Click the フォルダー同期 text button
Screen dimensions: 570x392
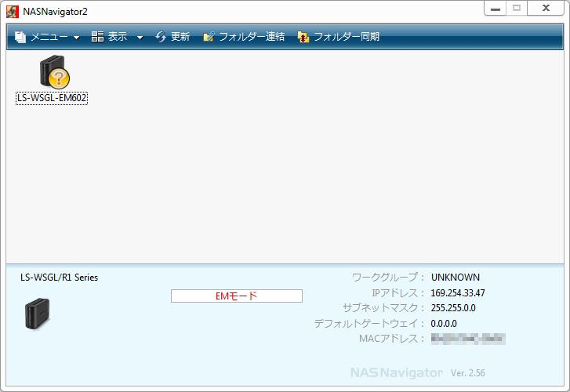tap(347, 36)
